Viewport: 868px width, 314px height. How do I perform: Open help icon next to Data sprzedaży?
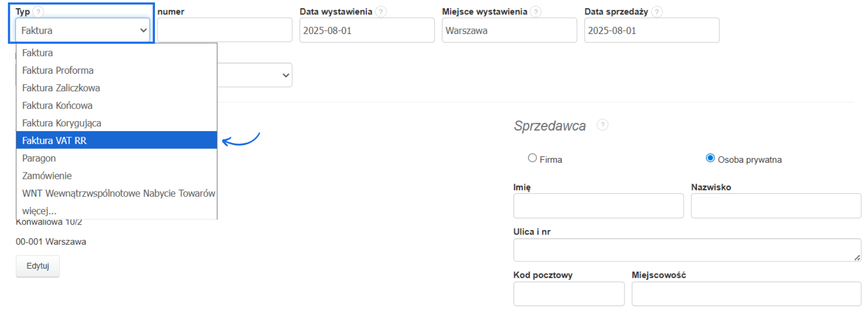pos(657,12)
